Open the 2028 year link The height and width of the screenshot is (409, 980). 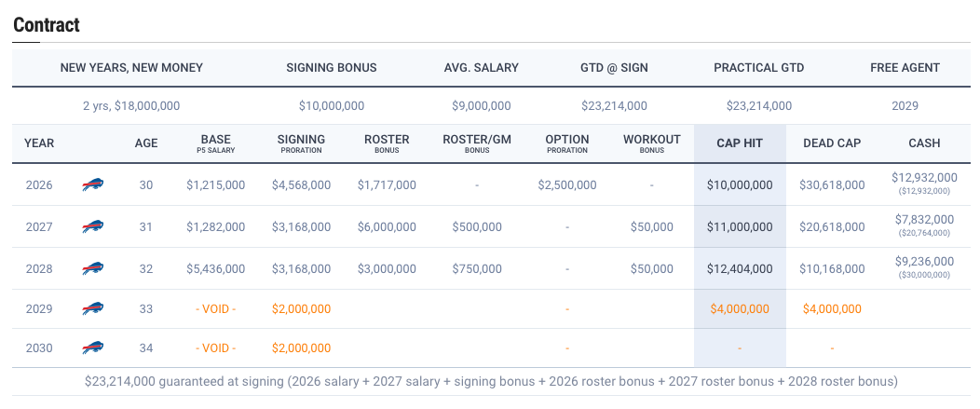[x=39, y=268]
